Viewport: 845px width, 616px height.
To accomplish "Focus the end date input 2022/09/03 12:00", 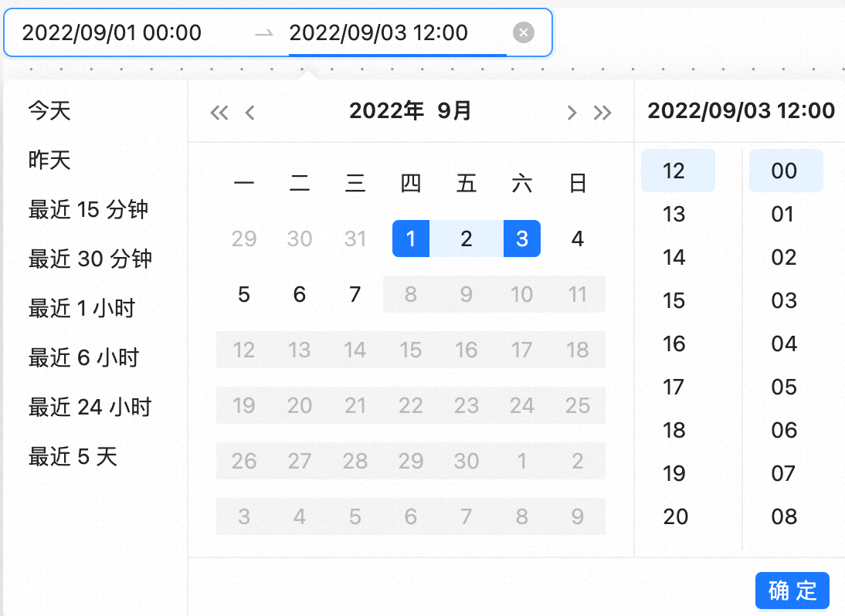I will [378, 32].
